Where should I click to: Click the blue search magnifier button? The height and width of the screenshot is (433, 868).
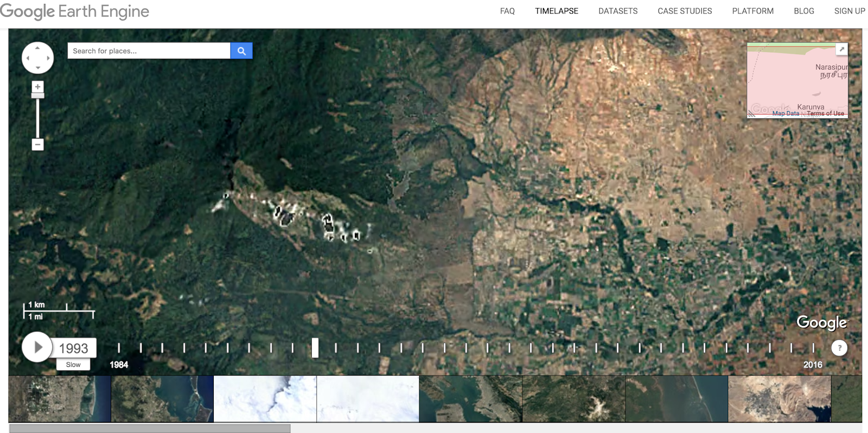pyautogui.click(x=241, y=51)
